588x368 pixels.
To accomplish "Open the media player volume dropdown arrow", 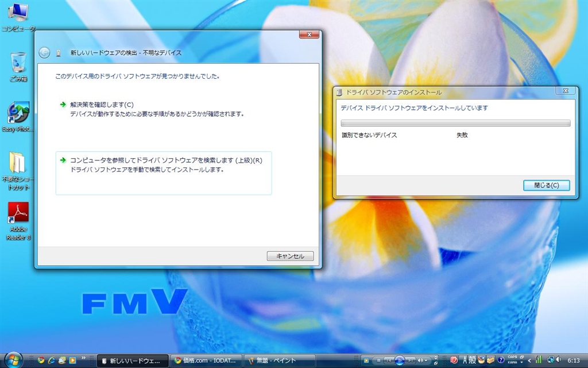I will coord(425,361).
